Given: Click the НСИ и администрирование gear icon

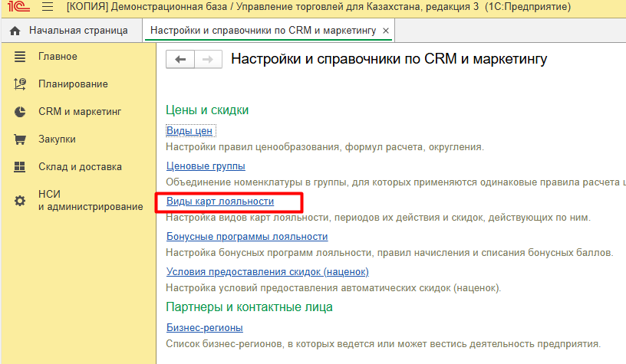Looking at the screenshot, I should (21, 201).
